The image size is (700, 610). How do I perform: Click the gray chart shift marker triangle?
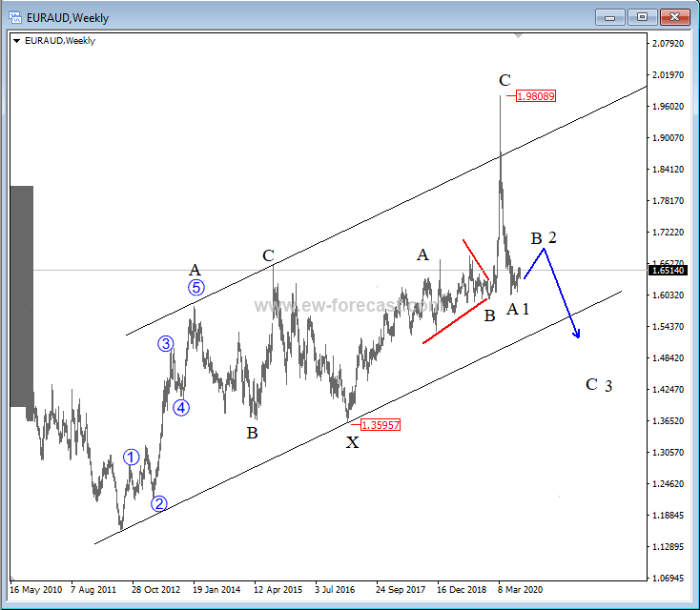(517, 36)
